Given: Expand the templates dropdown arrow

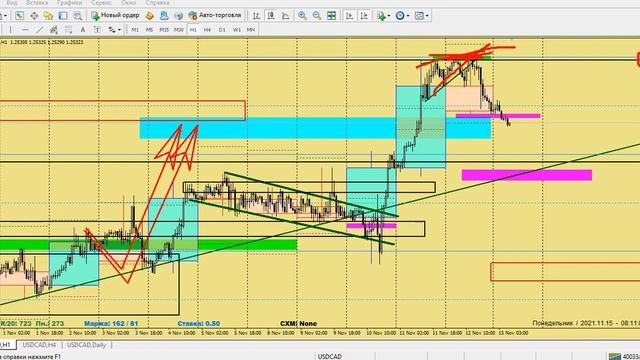Looking at the screenshot, I should click(x=427, y=16).
